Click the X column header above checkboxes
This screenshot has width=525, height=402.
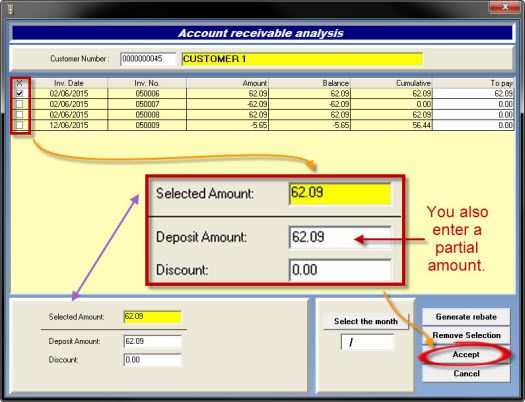point(19,83)
